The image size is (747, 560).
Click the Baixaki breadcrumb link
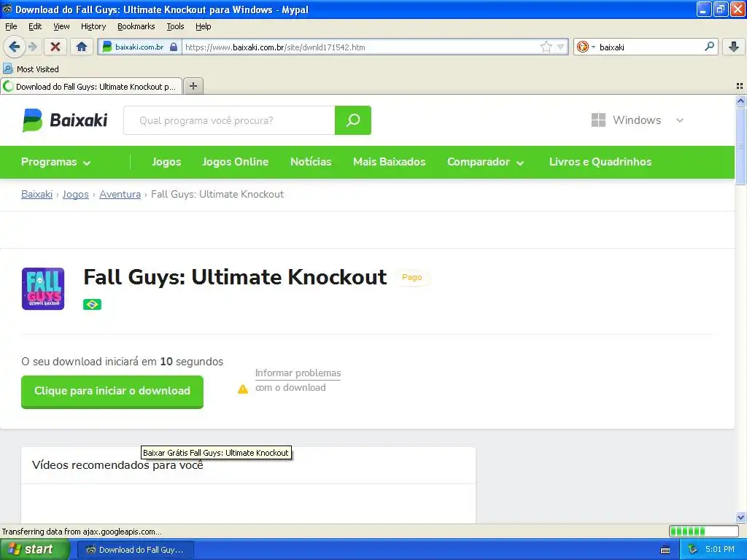[36, 194]
